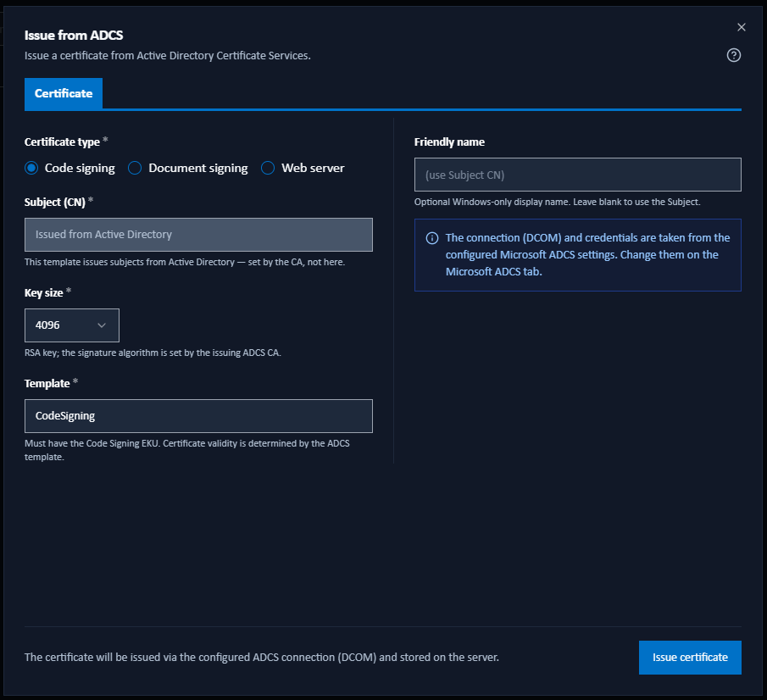Select the Document signing radio button
The image size is (767, 700).
pos(135,168)
